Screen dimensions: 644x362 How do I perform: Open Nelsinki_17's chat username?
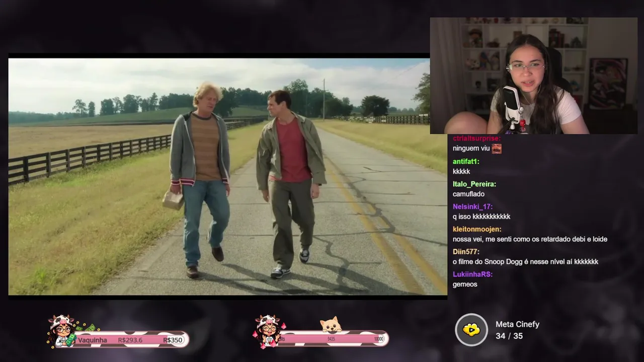coord(472,207)
